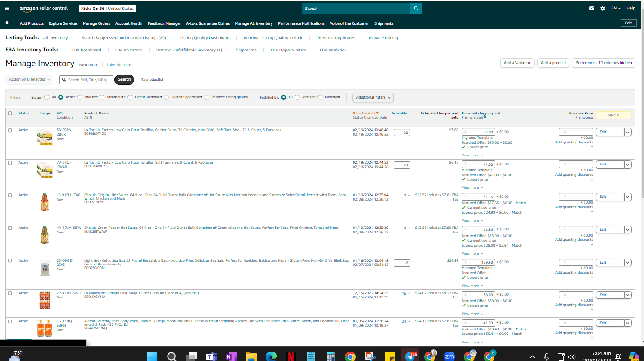The image size is (644, 361).
Task: Open the hamburger navigation menu
Action: point(7,8)
